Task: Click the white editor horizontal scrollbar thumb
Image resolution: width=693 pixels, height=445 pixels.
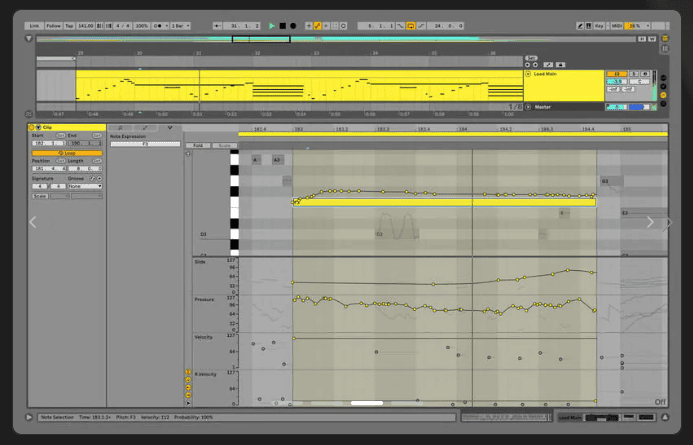Action: [x=367, y=403]
